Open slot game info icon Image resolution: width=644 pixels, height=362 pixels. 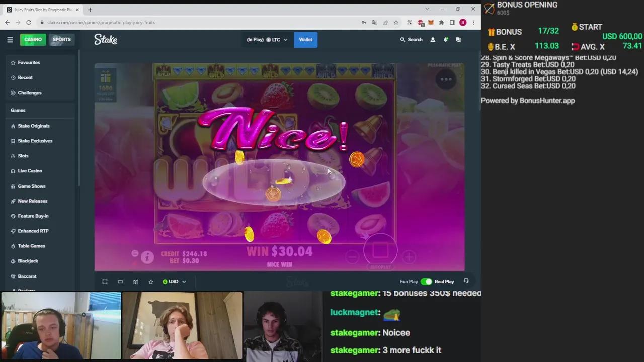click(147, 257)
